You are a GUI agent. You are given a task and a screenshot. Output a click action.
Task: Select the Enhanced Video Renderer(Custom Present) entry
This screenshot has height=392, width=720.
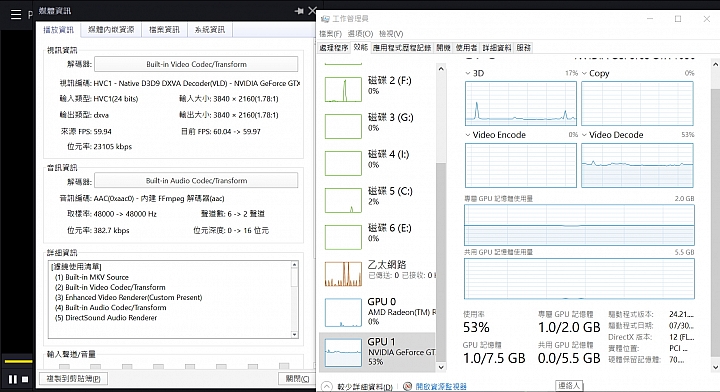(x=129, y=297)
